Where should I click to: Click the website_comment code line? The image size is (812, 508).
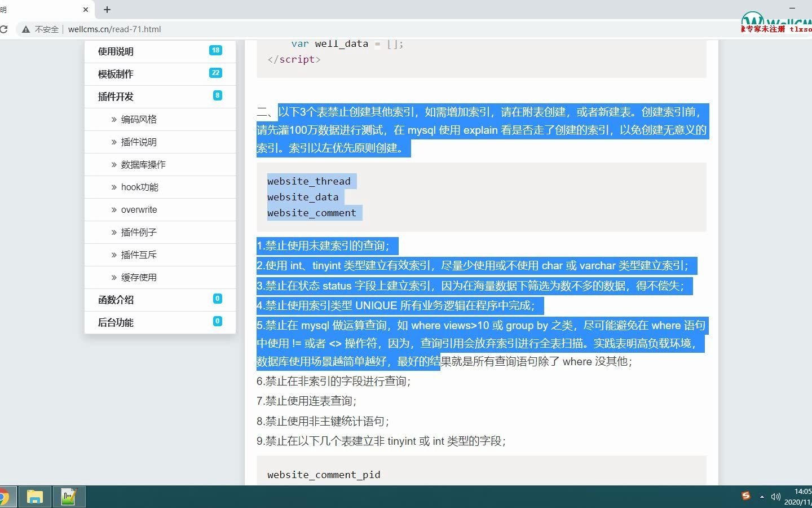pyautogui.click(x=312, y=213)
